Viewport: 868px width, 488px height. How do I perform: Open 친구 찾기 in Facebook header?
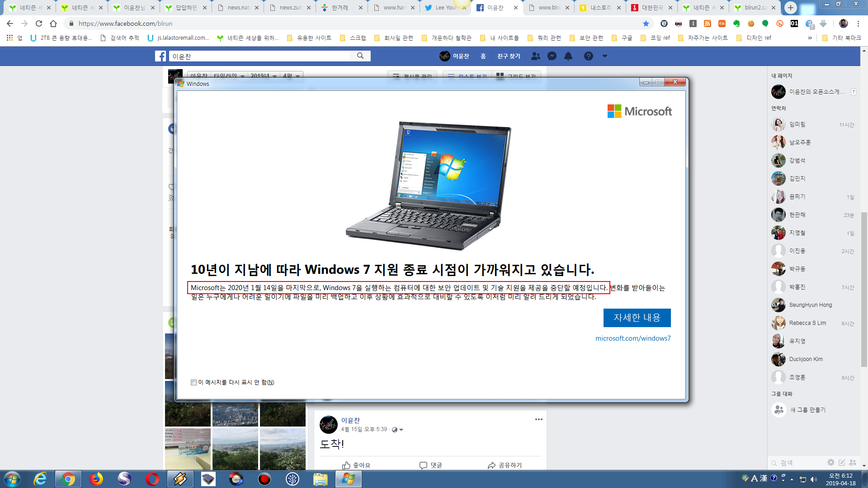coord(509,56)
